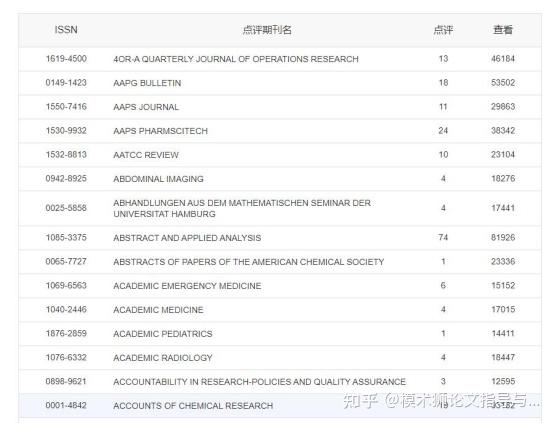
Task: Click the 查看 column header
Action: (x=503, y=30)
